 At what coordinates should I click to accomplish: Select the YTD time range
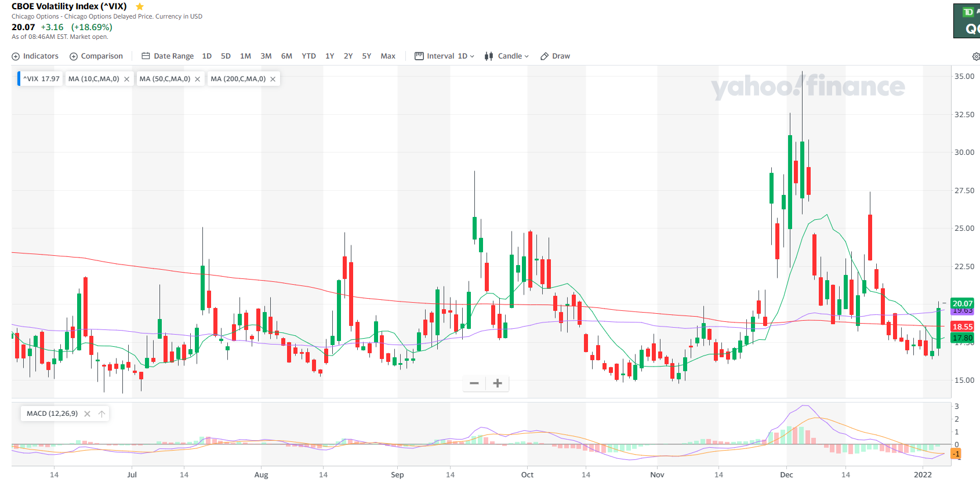pos(309,56)
